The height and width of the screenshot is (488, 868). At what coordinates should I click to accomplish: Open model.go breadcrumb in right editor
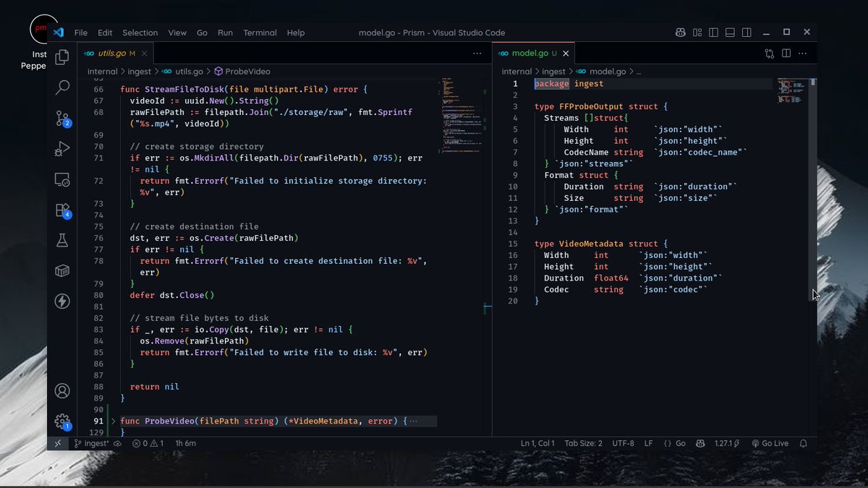click(600, 72)
